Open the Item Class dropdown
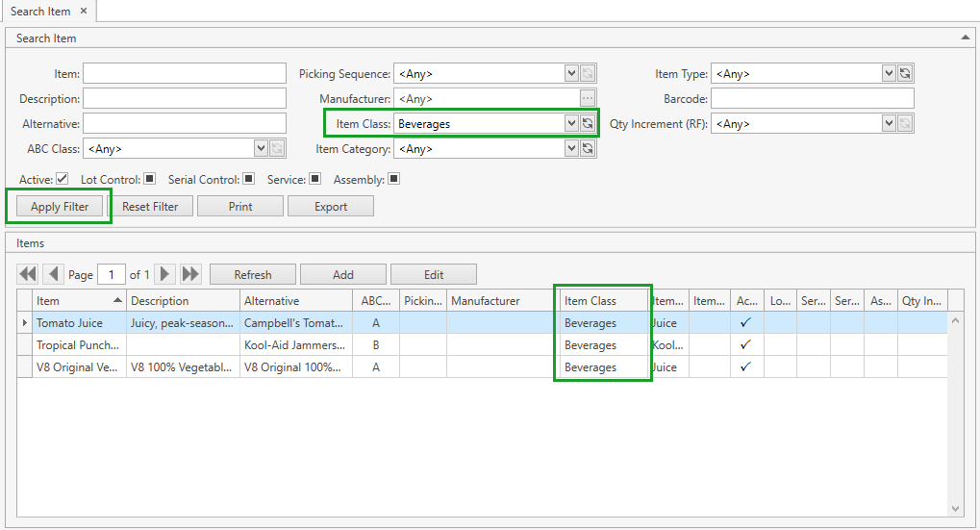 571,124
